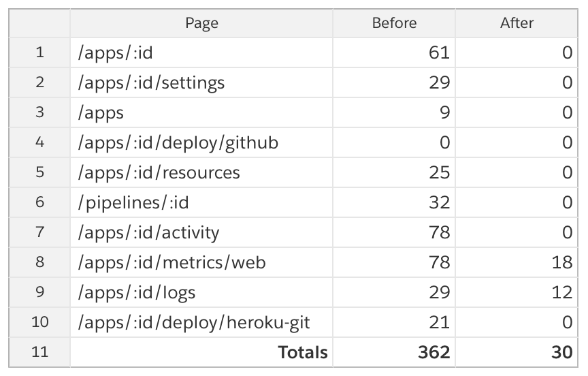Select the /pipelines/:id page cell
The height and width of the screenshot is (376, 588).
coord(201,202)
